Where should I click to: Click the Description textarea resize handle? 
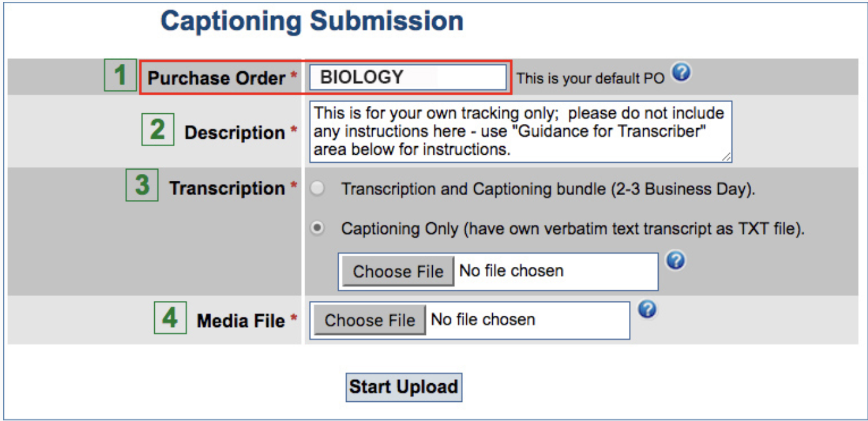(726, 155)
